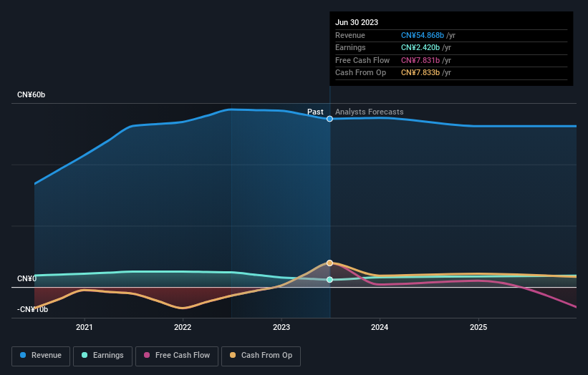The image size is (588, 375).
Task: Click the earnings teal data point marker
Action: point(329,280)
